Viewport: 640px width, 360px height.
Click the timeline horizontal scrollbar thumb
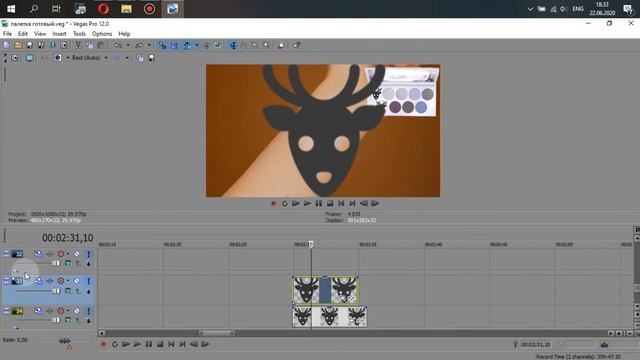[x=216, y=333]
